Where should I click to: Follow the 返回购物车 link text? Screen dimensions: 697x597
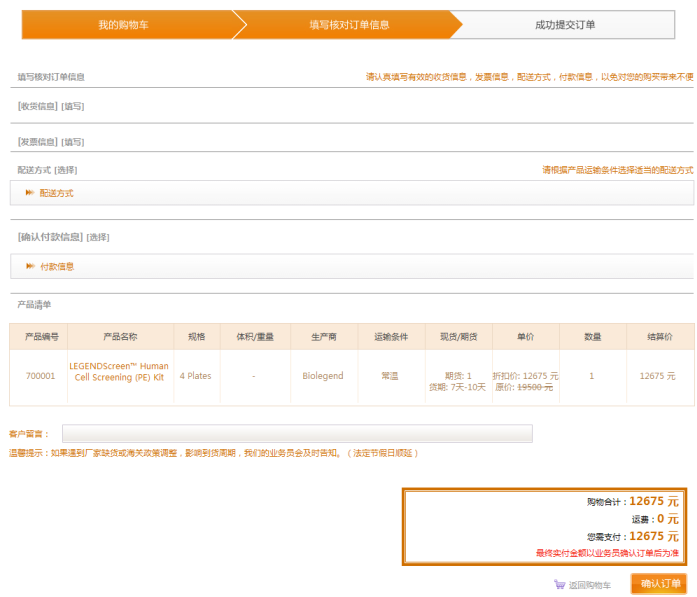(589, 585)
